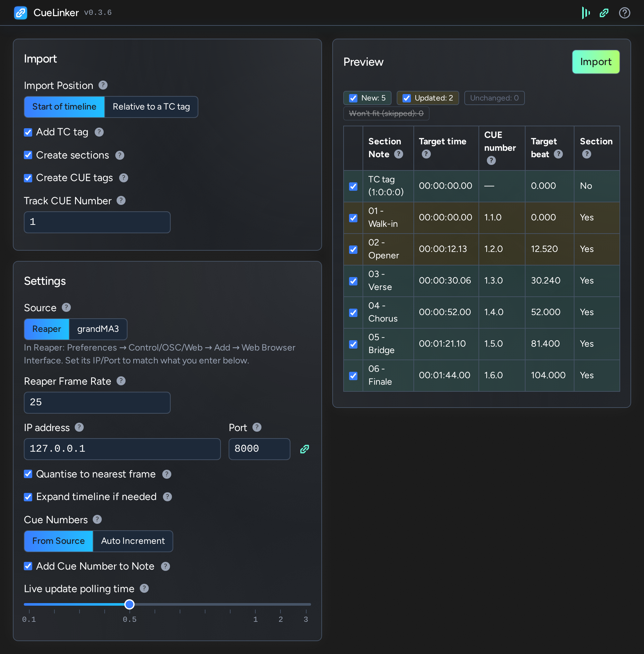
Task: Show help for Expand timeline if needed
Action: [x=167, y=497]
